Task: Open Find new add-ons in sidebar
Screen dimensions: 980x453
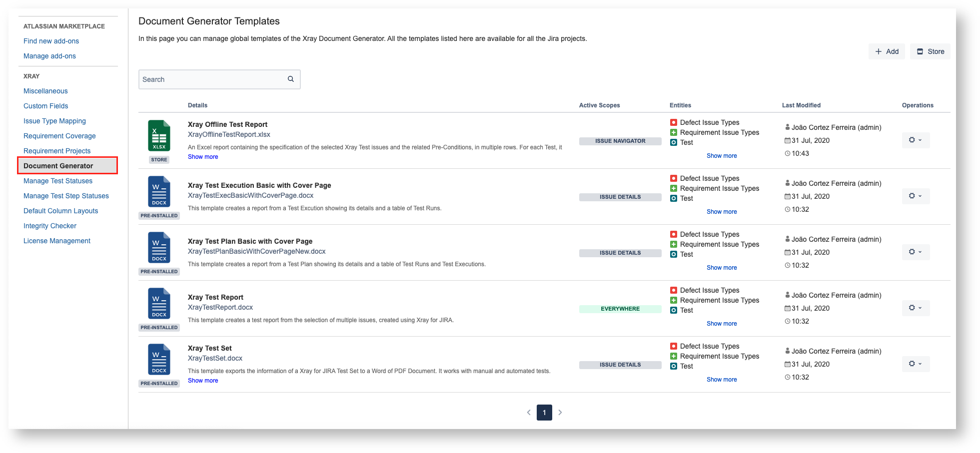Action: point(51,41)
